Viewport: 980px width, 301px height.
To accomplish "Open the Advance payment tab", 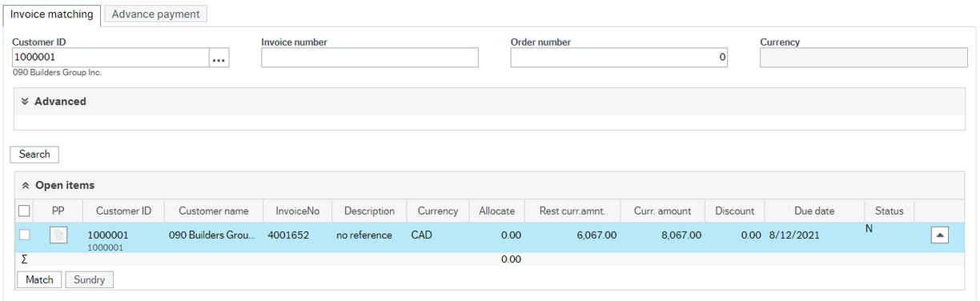I will (x=156, y=14).
